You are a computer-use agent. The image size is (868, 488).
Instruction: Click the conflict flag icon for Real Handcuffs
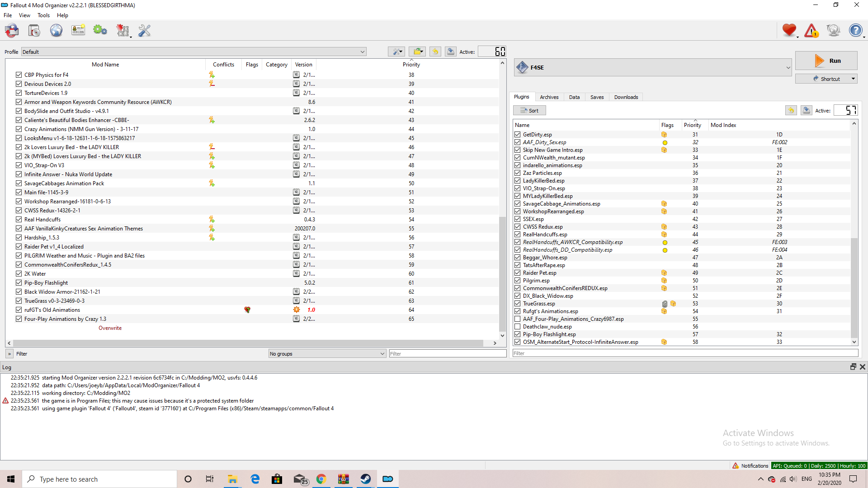[212, 219]
